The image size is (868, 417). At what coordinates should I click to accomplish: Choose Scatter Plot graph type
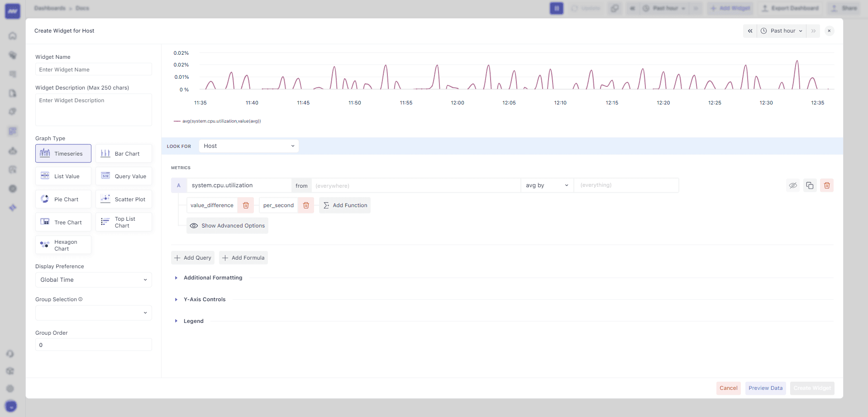[x=124, y=199]
